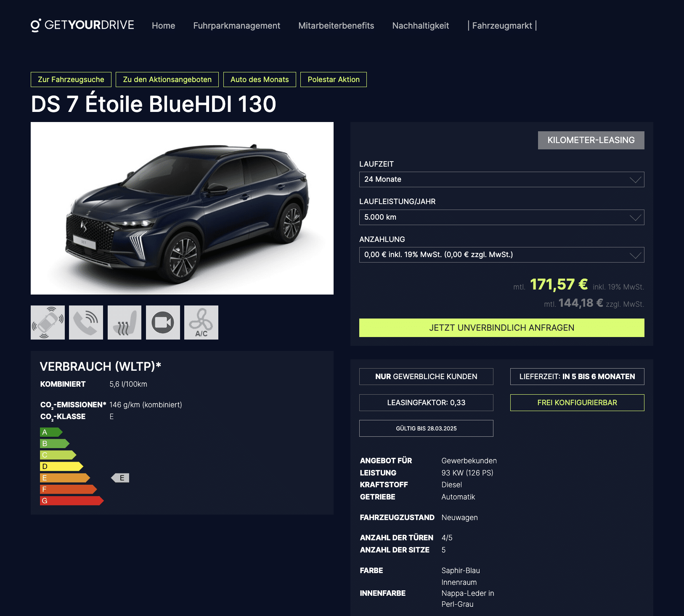Open the Fahrzeugmarkt navigation item

[502, 26]
